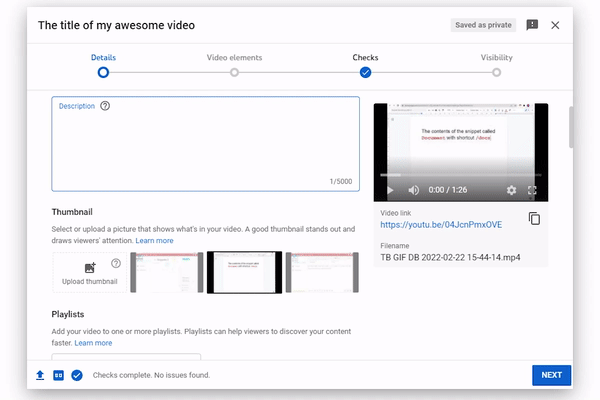Click the SD processing status icon
Viewport: 600px width, 400px height.
coord(58,375)
